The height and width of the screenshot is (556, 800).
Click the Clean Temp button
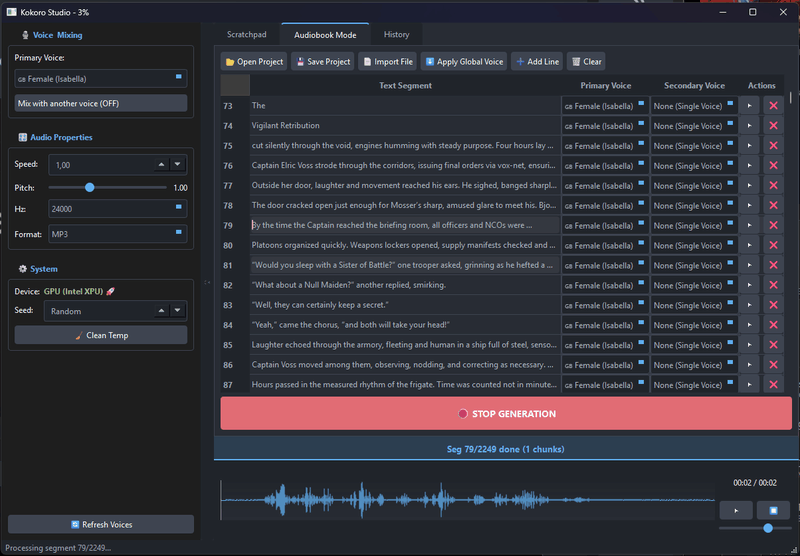coord(101,335)
